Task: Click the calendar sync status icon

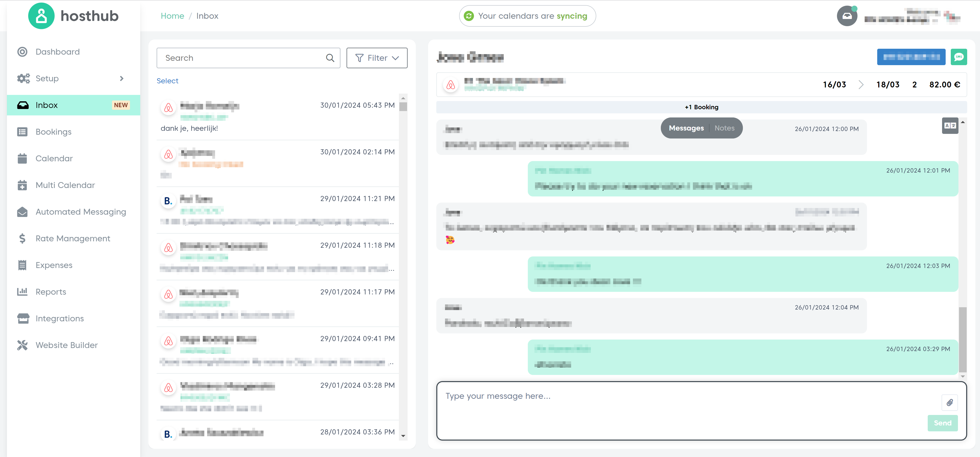Action: (469, 16)
